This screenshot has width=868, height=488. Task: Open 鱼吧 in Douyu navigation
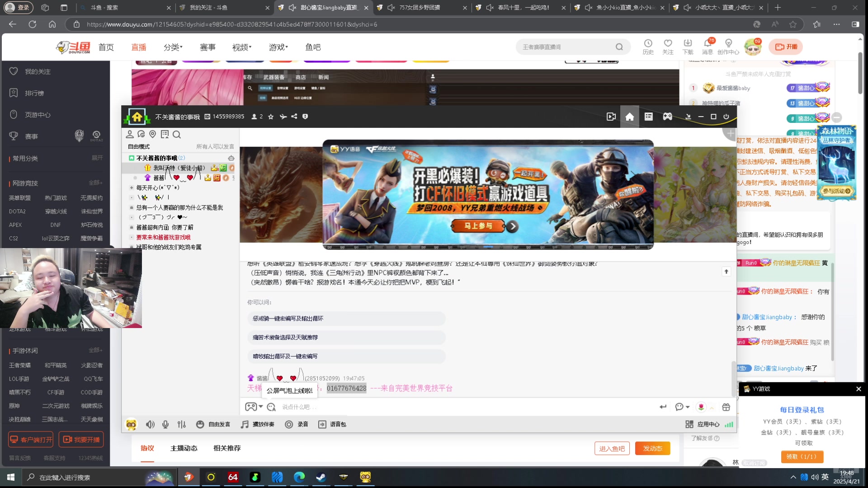313,47
